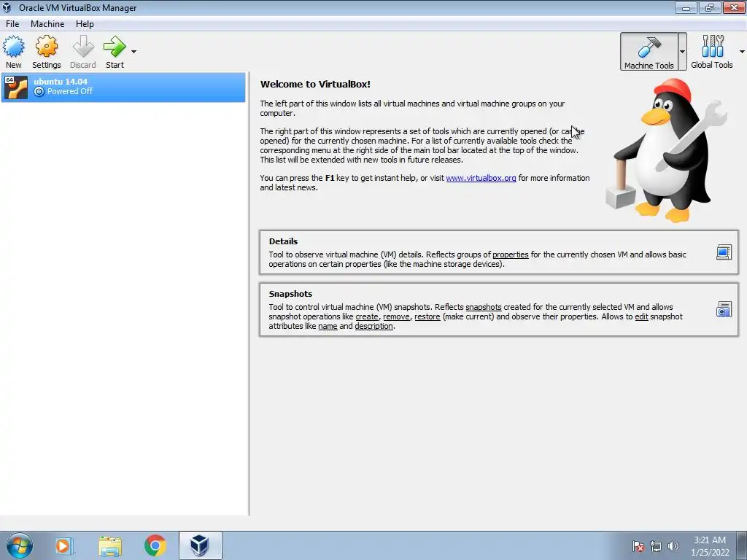Open Global Tools dropdown arrow
The width and height of the screenshot is (747, 560).
742,52
